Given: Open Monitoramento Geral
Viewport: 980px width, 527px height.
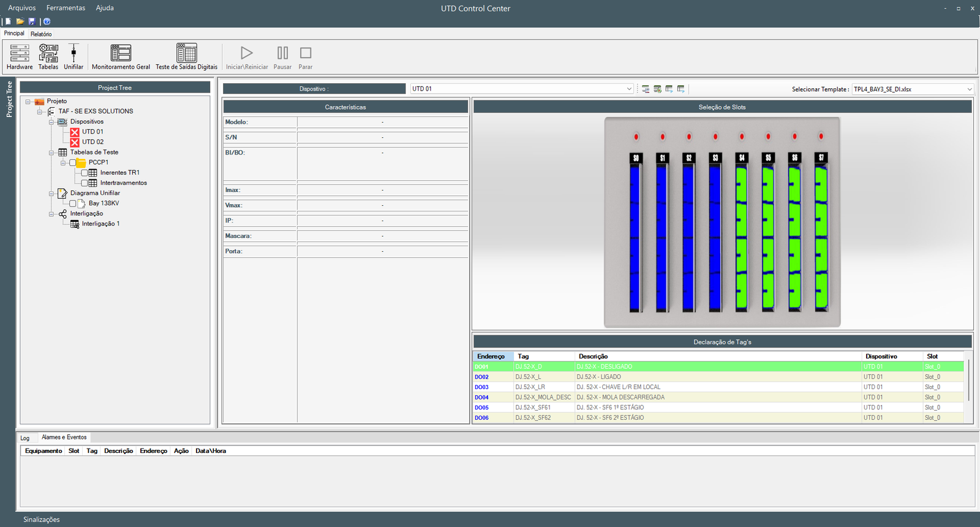Looking at the screenshot, I should [x=121, y=57].
